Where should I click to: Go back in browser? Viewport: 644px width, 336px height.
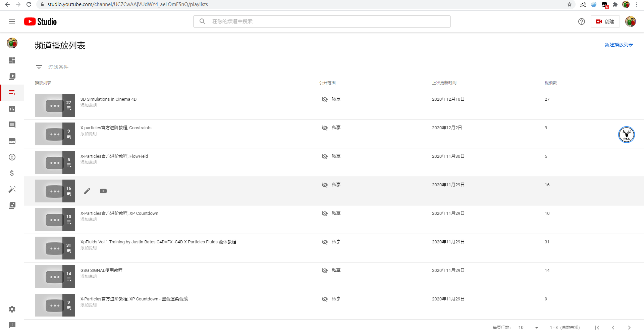[x=7, y=4]
